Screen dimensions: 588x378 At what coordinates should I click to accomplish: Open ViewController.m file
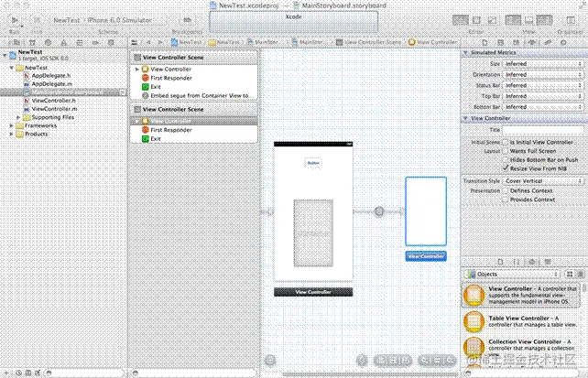coord(54,109)
